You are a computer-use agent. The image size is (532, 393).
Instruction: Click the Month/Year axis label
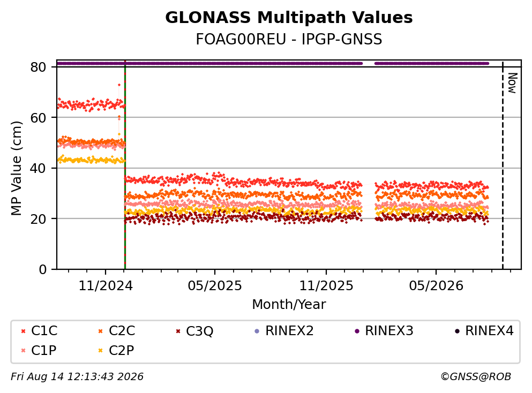point(289,304)
